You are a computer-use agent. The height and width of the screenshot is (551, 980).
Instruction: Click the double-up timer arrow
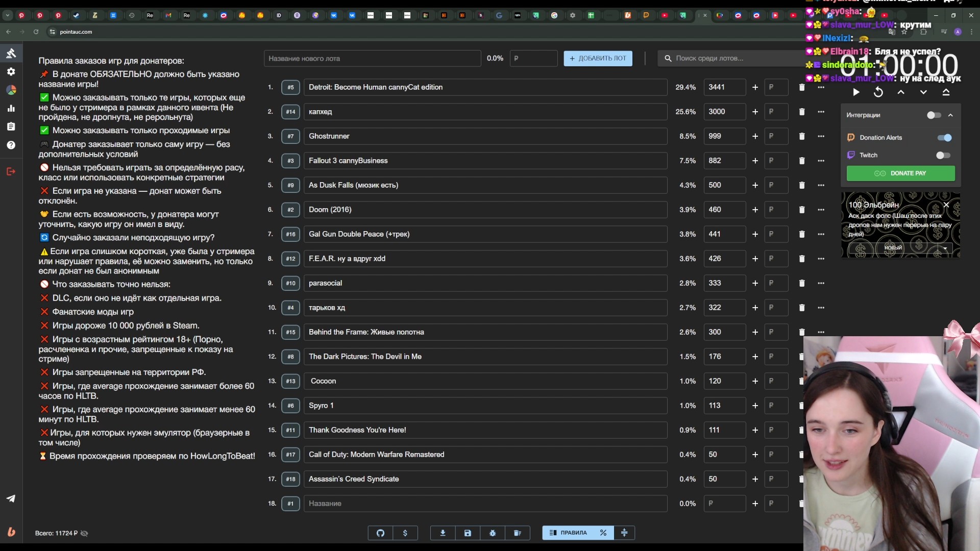pos(946,92)
